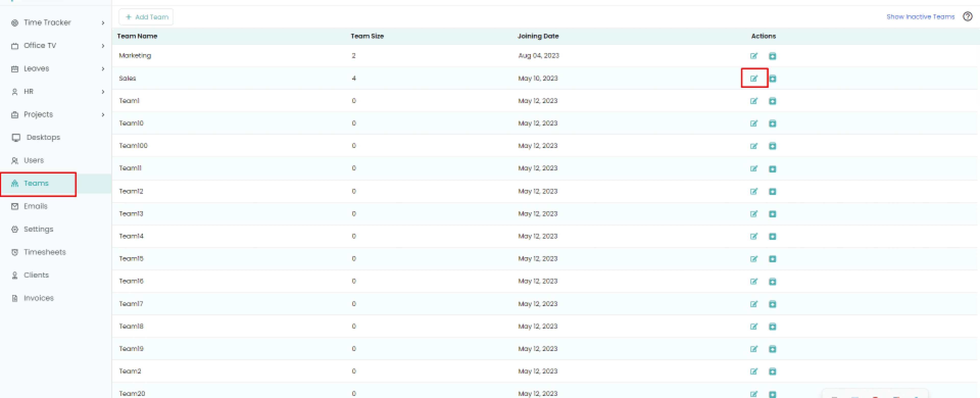The width and height of the screenshot is (980, 398).
Task: Edit the Team11 row
Action: pos(754,169)
